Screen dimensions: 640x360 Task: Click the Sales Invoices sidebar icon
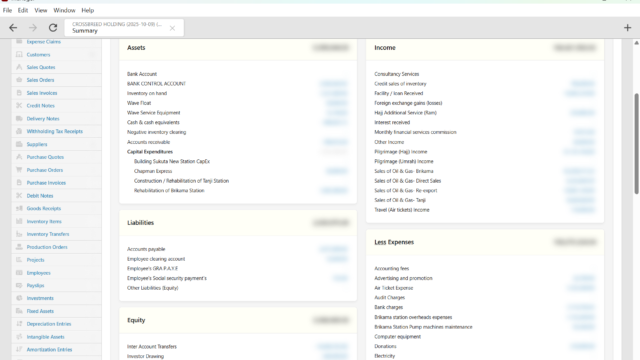[19, 93]
